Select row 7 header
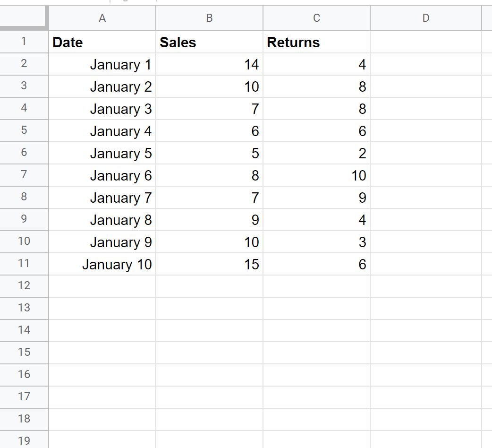 coord(24,175)
